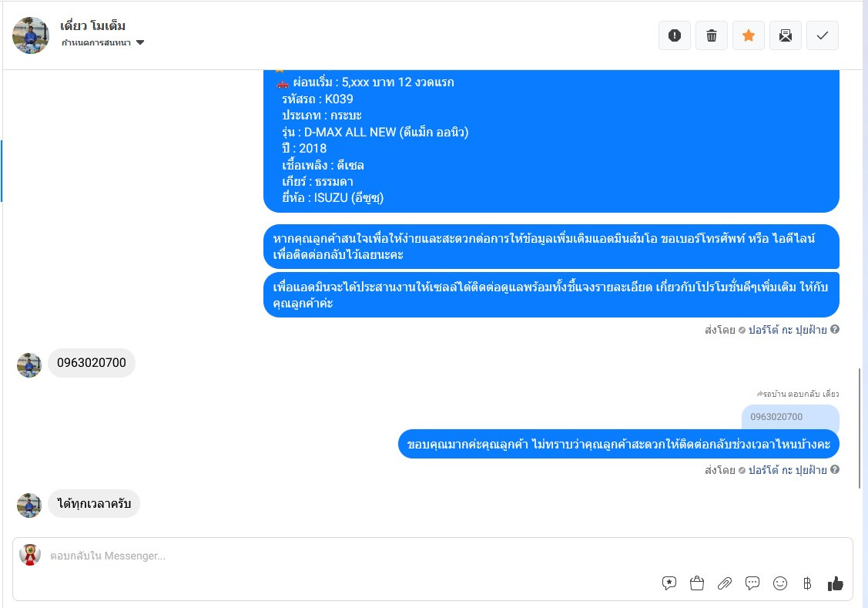Click the conversation scrollbar thumb
The image size is (868, 608).
point(860,428)
